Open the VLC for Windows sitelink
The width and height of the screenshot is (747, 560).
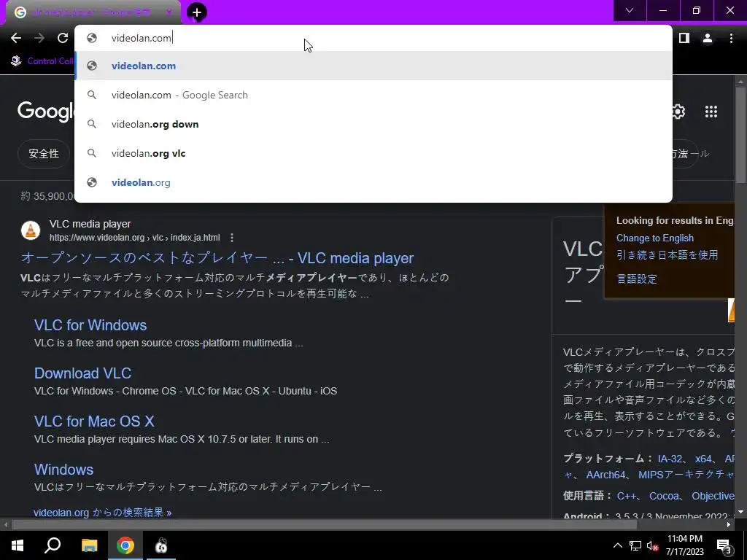point(90,325)
